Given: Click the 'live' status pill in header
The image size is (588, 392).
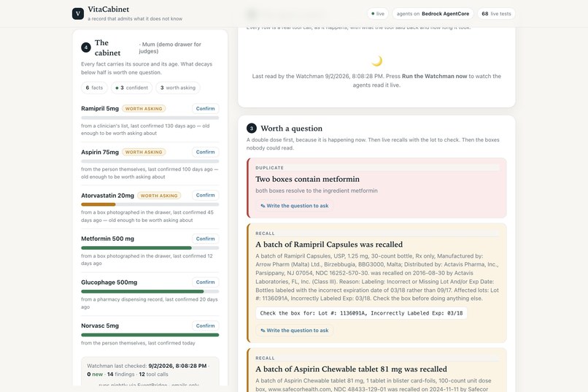Looking at the screenshot, I should [378, 13].
